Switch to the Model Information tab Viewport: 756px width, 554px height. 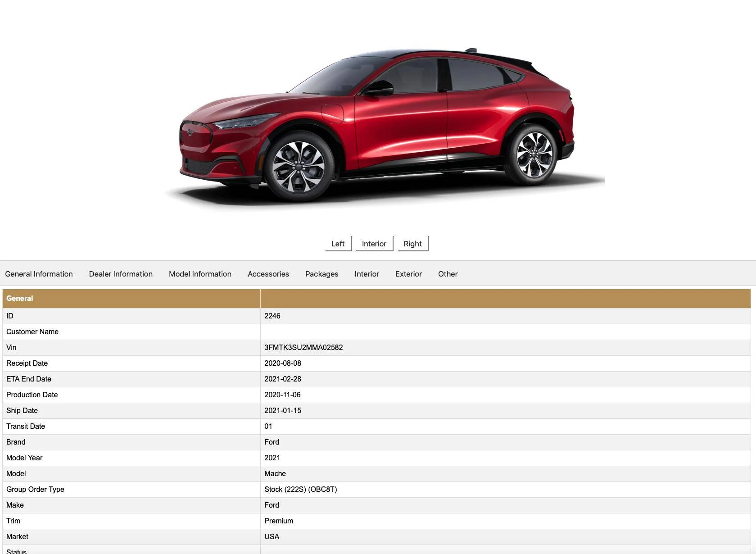(x=200, y=274)
